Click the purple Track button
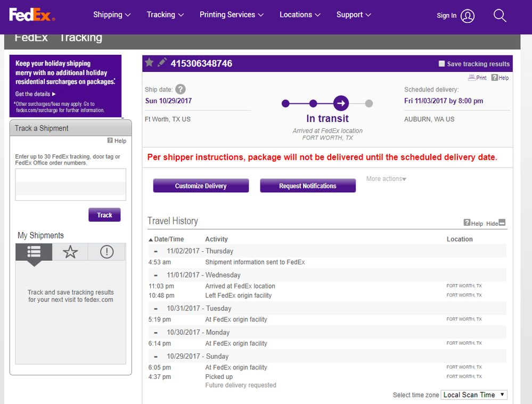 point(104,215)
